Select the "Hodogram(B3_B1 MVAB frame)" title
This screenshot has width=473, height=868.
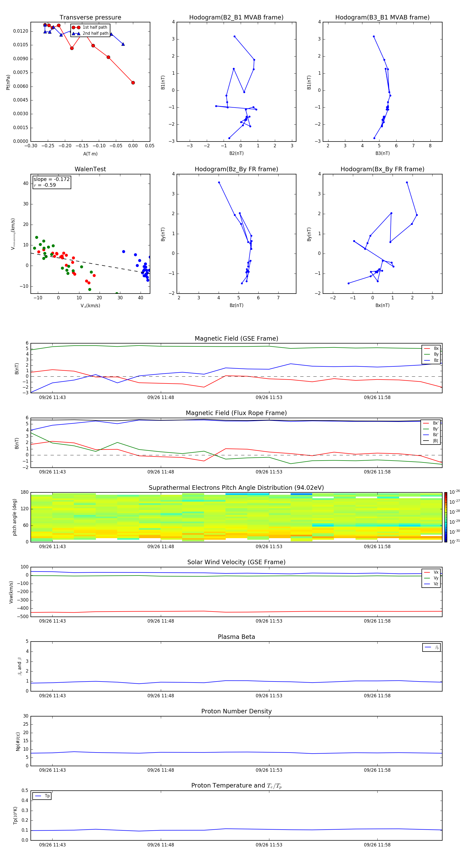pos(382,18)
